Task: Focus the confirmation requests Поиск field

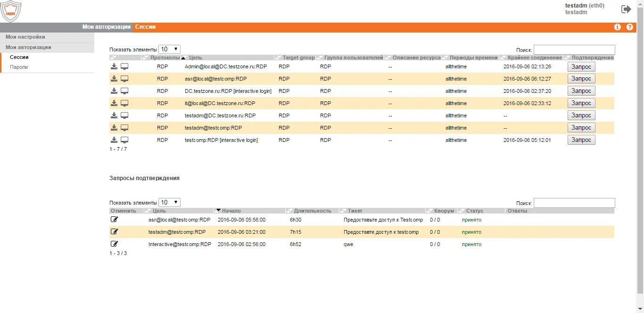Action: point(574,203)
